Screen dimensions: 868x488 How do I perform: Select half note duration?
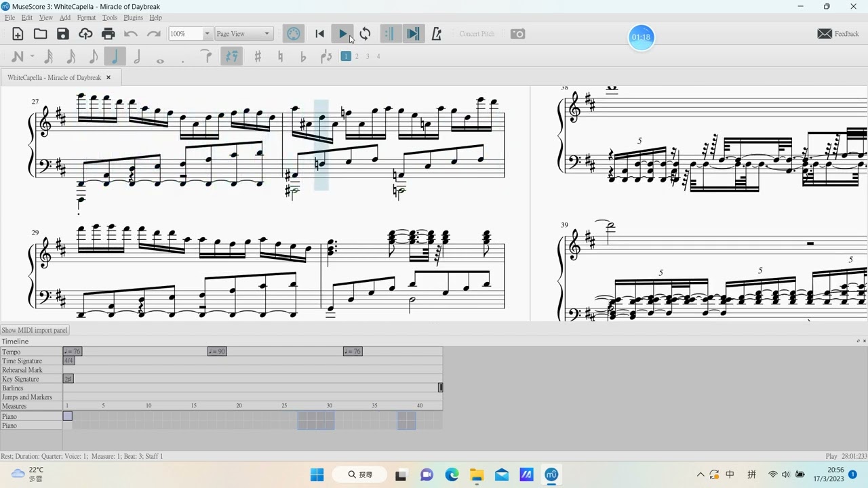[x=138, y=57]
